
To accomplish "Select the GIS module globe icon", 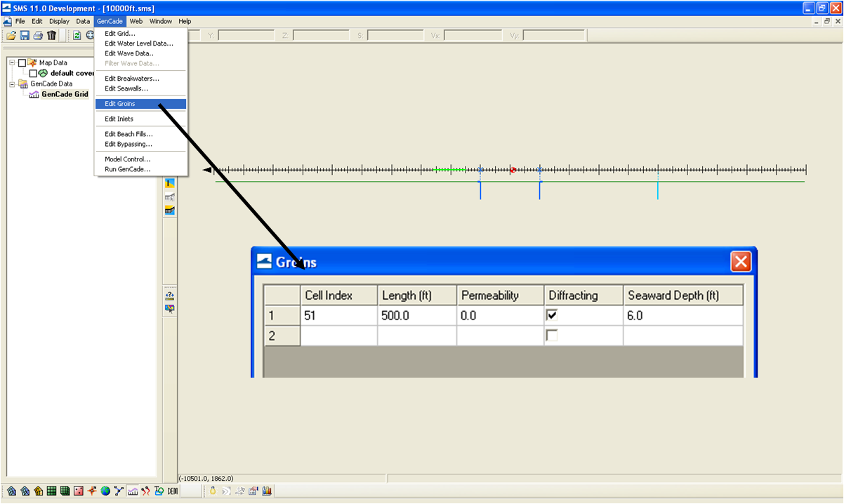I will click(x=105, y=491).
